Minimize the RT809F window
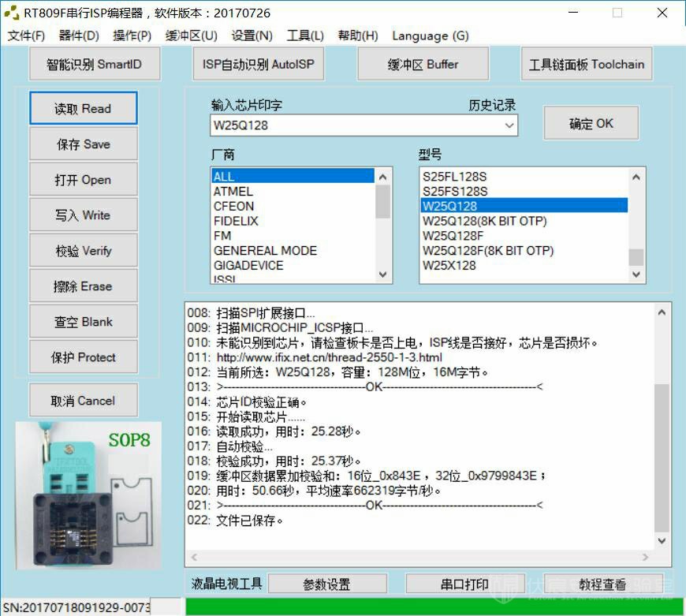 (573, 13)
